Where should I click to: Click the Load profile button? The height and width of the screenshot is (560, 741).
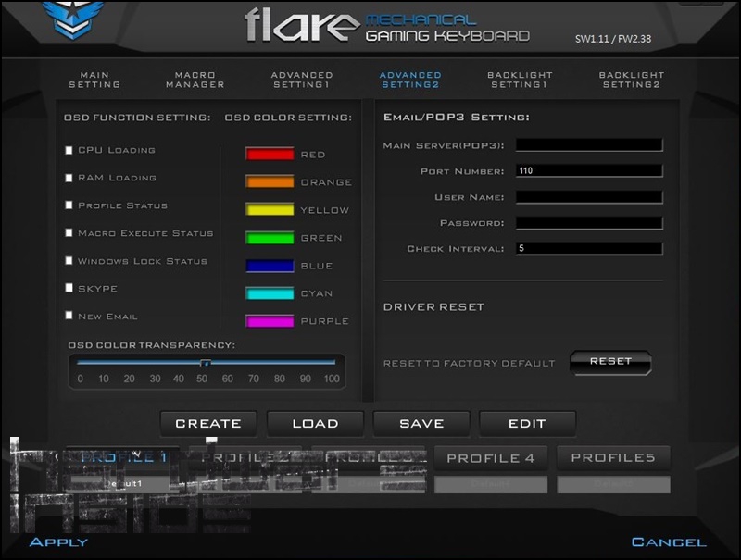(315, 424)
